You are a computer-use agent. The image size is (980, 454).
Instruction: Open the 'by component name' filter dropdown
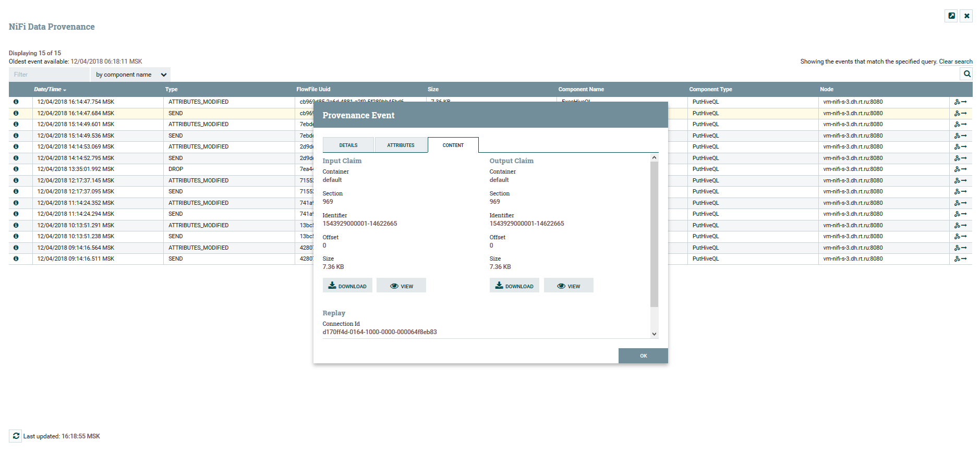pos(130,75)
